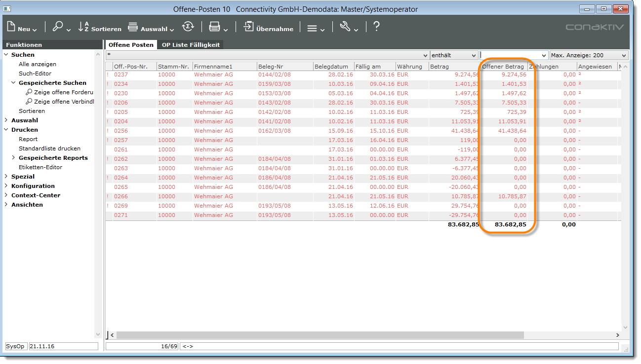
Task: Click the Offener Betrag column header
Action: click(503, 67)
